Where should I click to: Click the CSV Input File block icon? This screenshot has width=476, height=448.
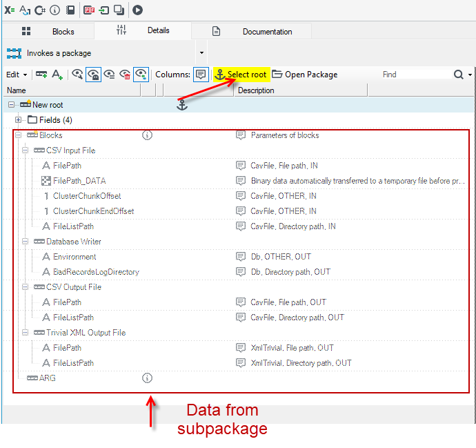[x=39, y=150]
